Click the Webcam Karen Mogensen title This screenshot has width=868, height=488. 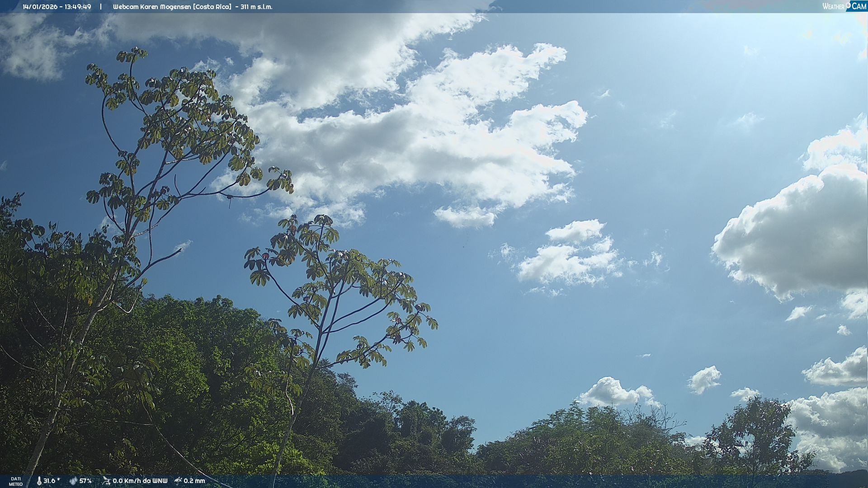pos(152,7)
